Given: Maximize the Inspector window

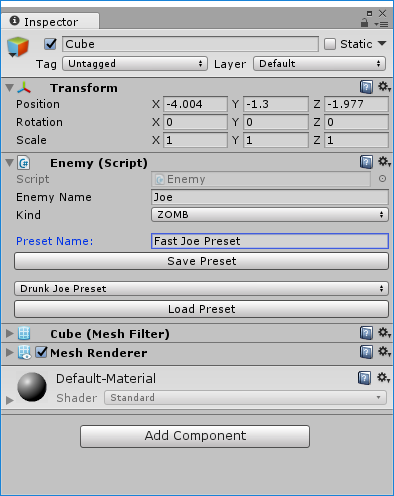Looking at the screenshot, I should [x=369, y=13].
